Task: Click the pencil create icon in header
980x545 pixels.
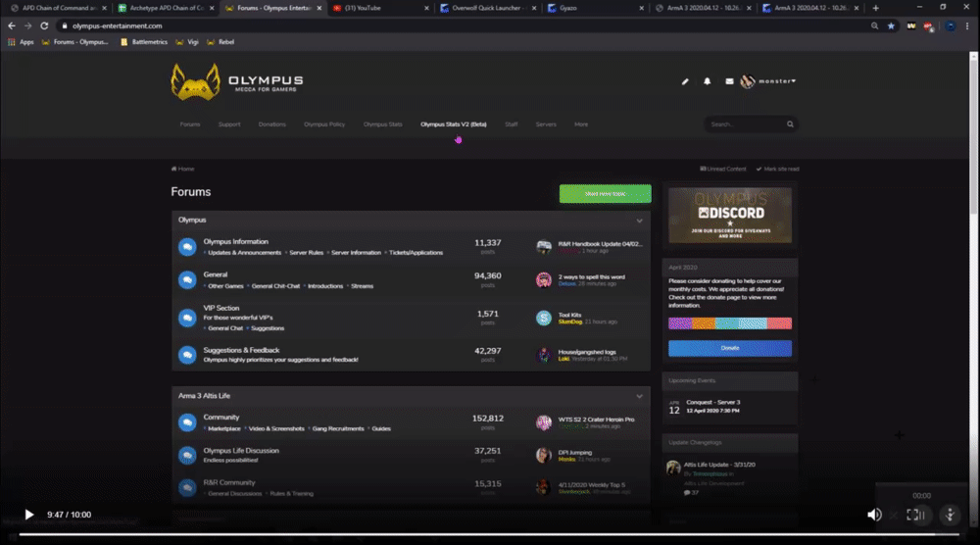Action: (x=685, y=81)
